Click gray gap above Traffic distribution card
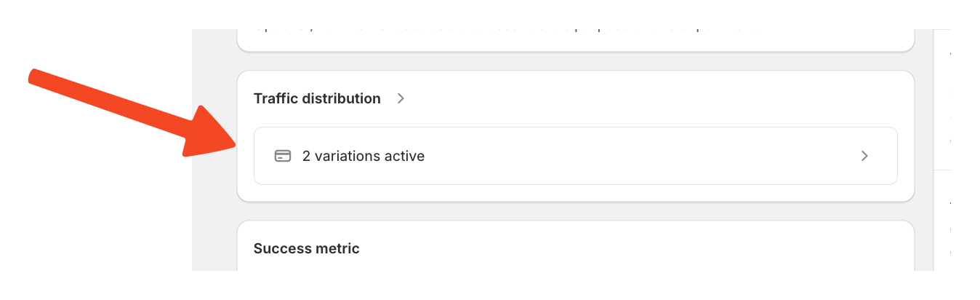 (574, 61)
